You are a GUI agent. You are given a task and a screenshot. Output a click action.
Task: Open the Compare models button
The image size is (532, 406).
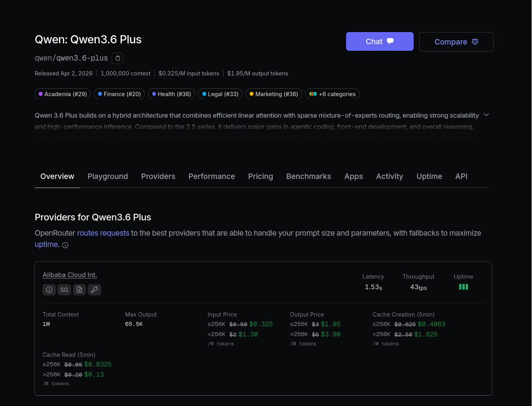pyautogui.click(x=456, y=42)
